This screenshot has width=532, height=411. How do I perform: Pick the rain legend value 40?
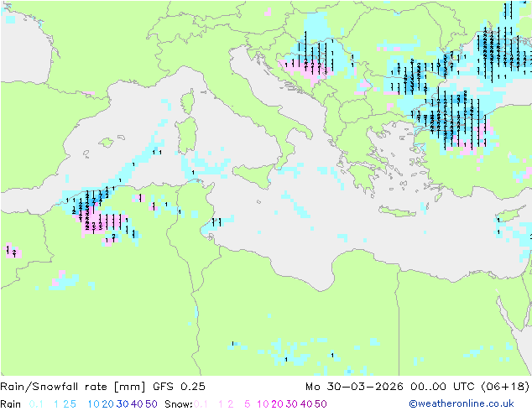137,404
